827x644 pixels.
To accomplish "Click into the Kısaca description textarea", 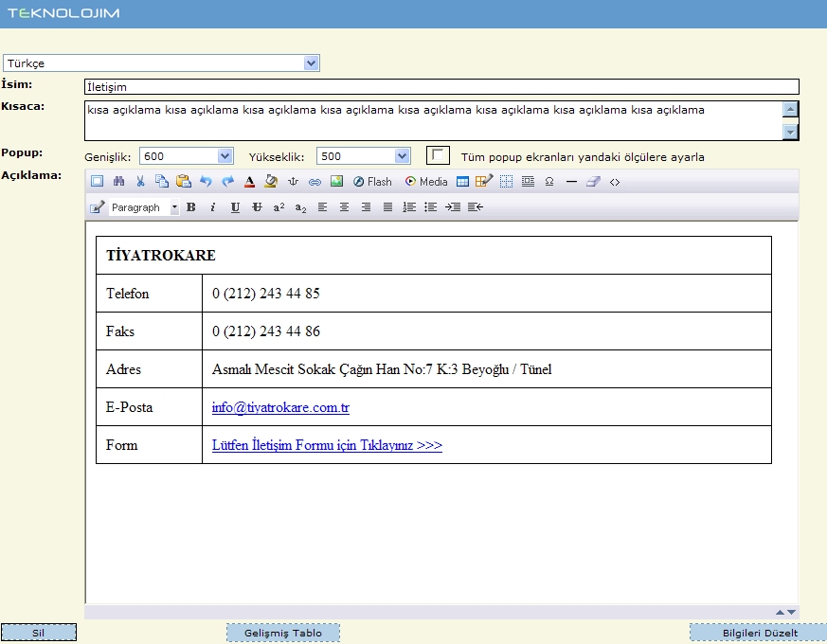I will point(434,121).
